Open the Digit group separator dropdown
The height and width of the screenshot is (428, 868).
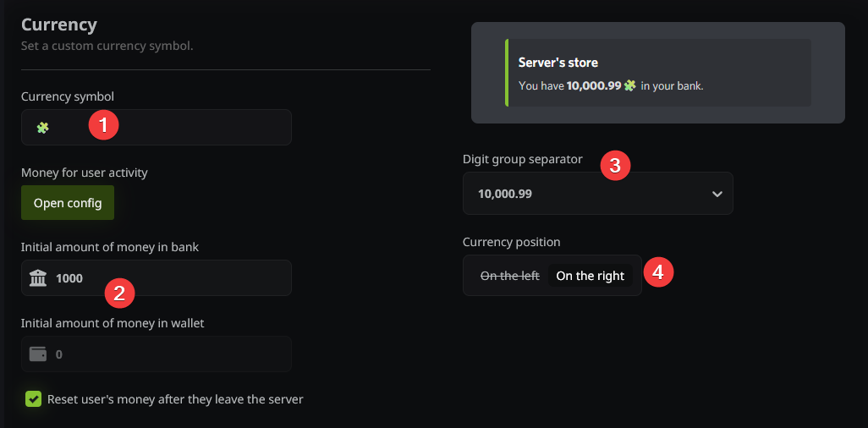pyautogui.click(x=597, y=194)
